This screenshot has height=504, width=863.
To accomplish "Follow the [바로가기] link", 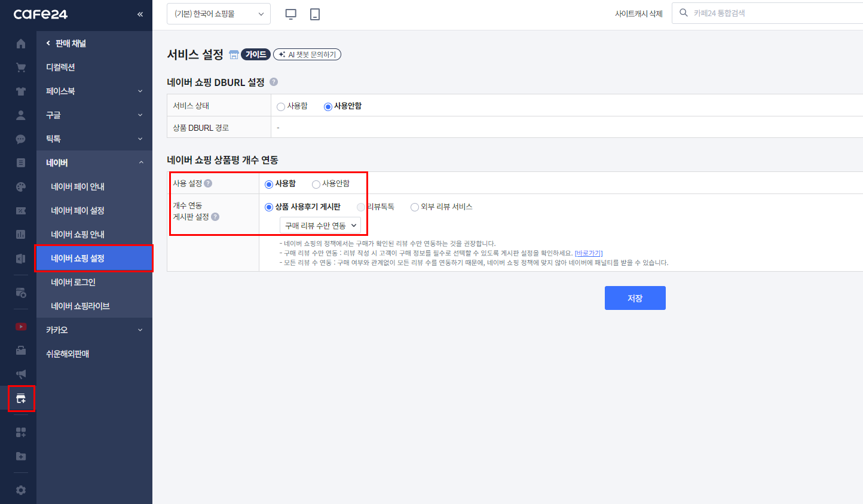I will 589,253.
